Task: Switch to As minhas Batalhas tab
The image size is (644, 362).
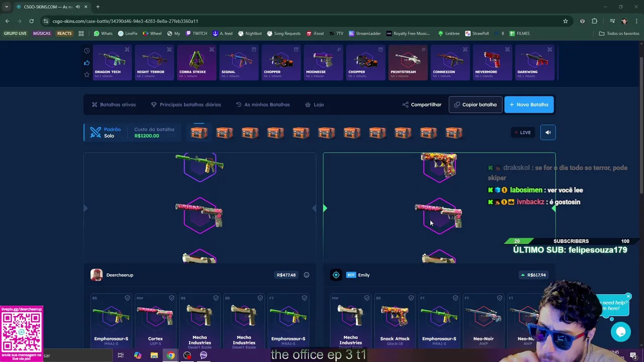Action: [263, 105]
